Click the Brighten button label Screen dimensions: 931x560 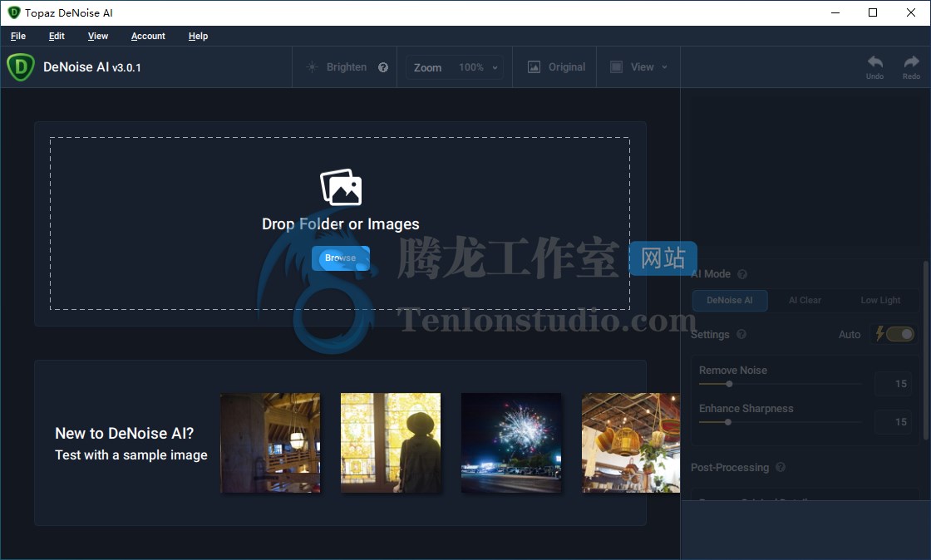point(347,67)
